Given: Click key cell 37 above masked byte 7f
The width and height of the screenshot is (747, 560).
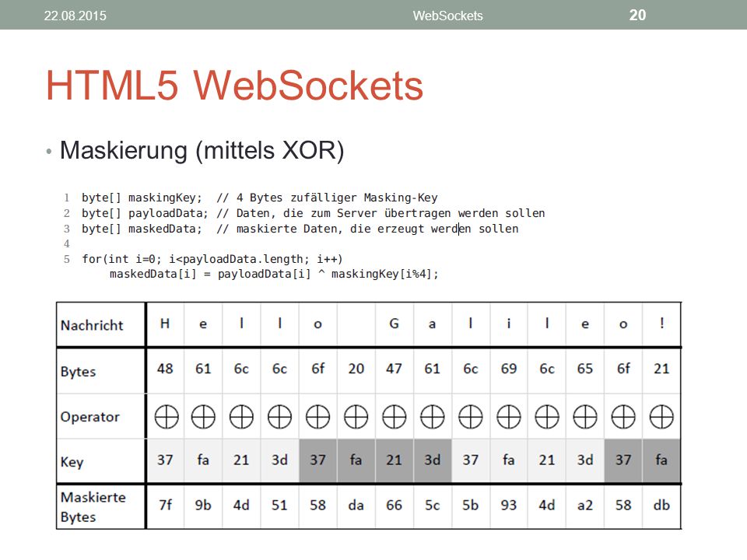Looking at the screenshot, I should point(165,460).
